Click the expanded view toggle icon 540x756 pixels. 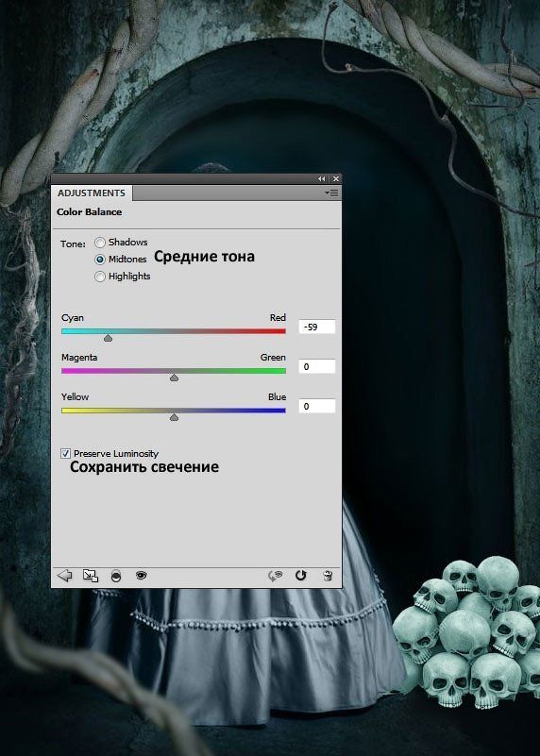[91, 575]
